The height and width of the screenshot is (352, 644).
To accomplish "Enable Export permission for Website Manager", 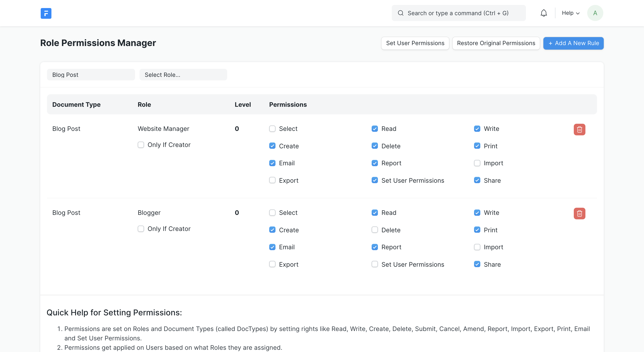I will click(x=272, y=180).
